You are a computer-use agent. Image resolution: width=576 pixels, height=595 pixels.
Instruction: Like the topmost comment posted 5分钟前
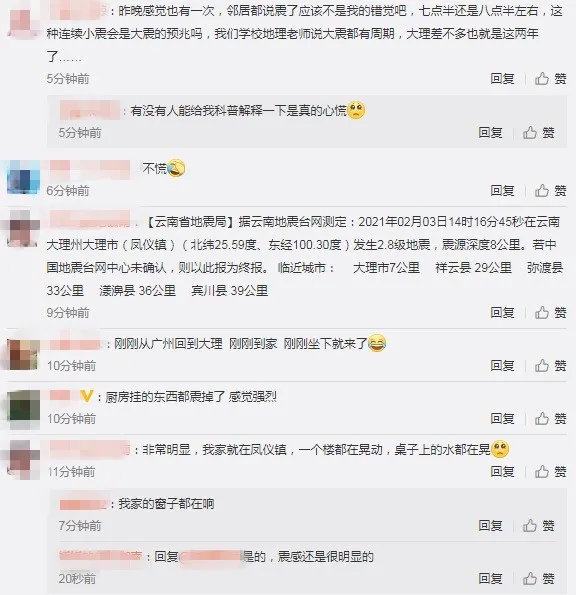551,79
